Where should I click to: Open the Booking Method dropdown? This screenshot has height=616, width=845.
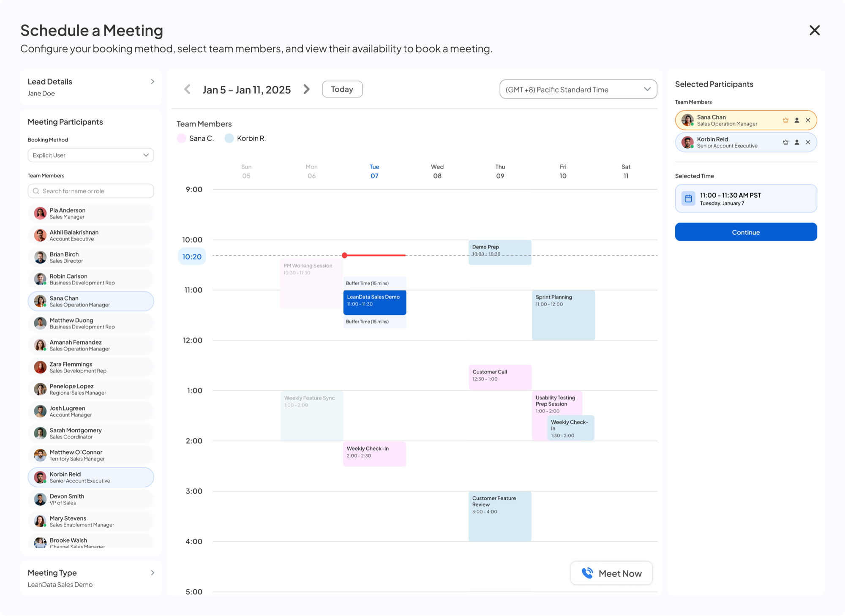click(x=91, y=155)
